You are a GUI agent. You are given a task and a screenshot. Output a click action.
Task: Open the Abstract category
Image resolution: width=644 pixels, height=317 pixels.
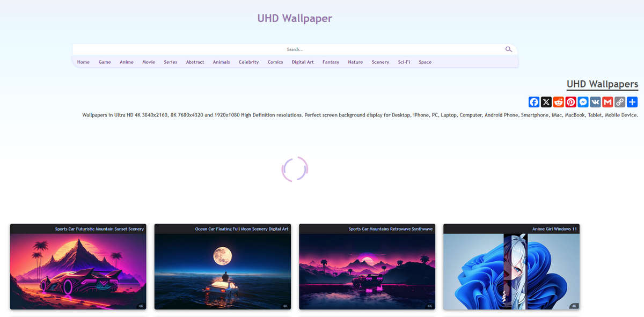pyautogui.click(x=195, y=62)
